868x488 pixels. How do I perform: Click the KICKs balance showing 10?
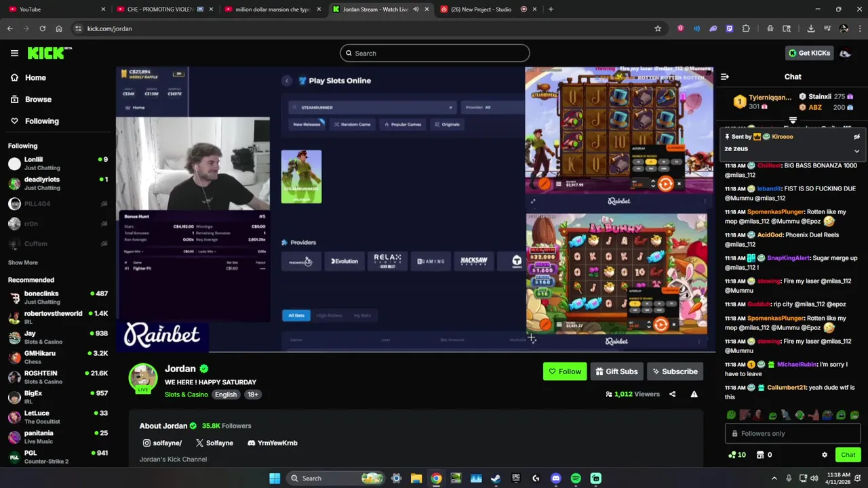[x=736, y=455]
